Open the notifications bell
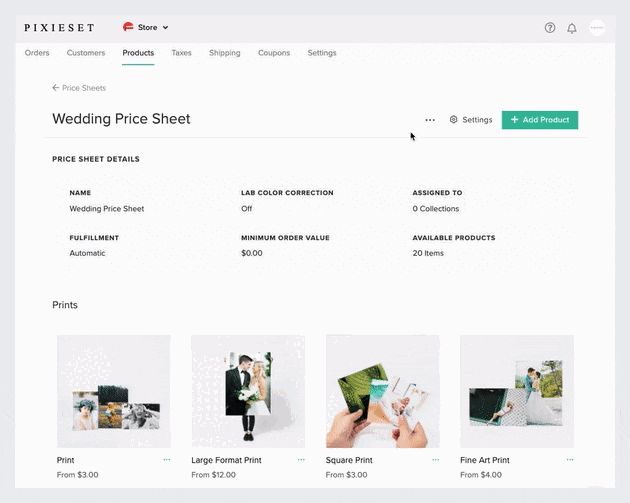This screenshot has height=503, width=630. click(572, 28)
